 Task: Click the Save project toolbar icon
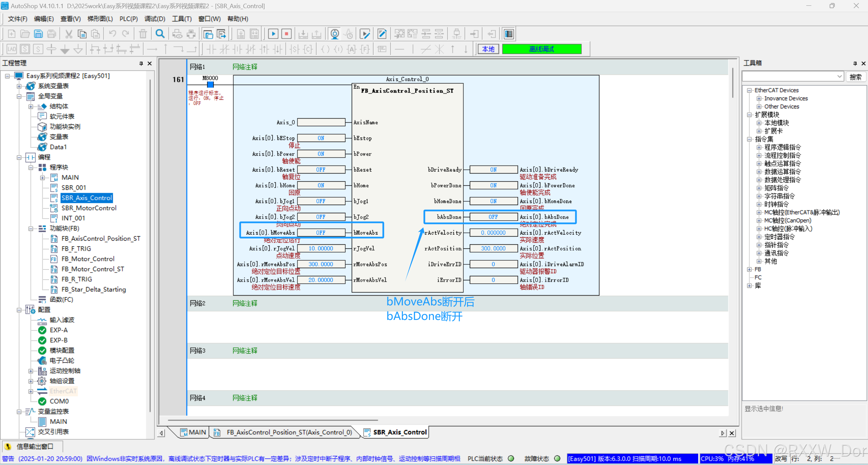(38, 34)
